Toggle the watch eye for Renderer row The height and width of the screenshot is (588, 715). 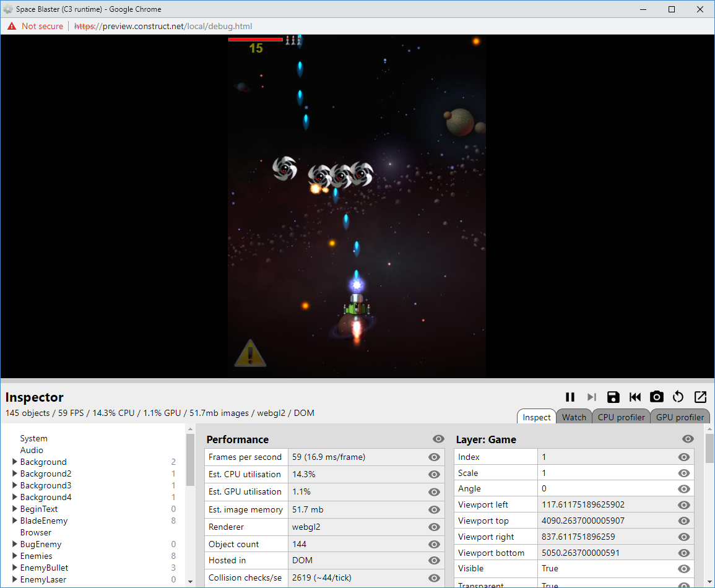coord(434,527)
